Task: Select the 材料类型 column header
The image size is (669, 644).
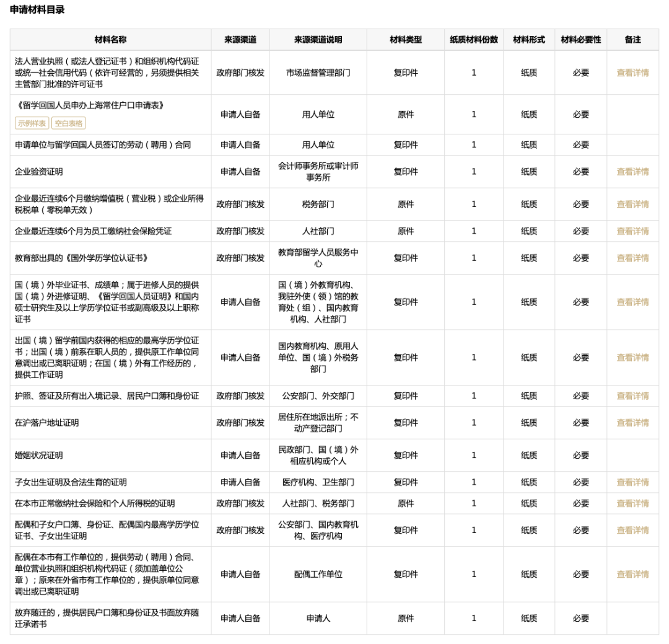Action: [x=406, y=40]
